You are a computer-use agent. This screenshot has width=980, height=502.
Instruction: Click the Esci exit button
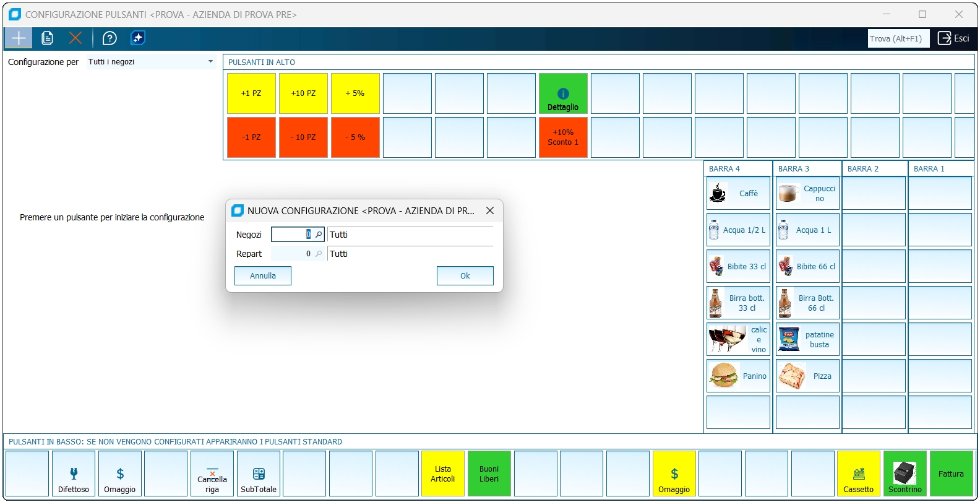click(954, 38)
